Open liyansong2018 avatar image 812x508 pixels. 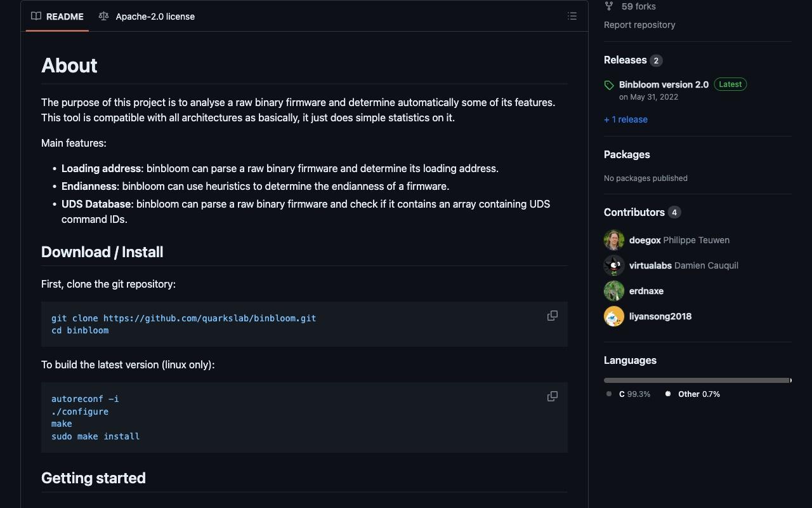click(614, 316)
